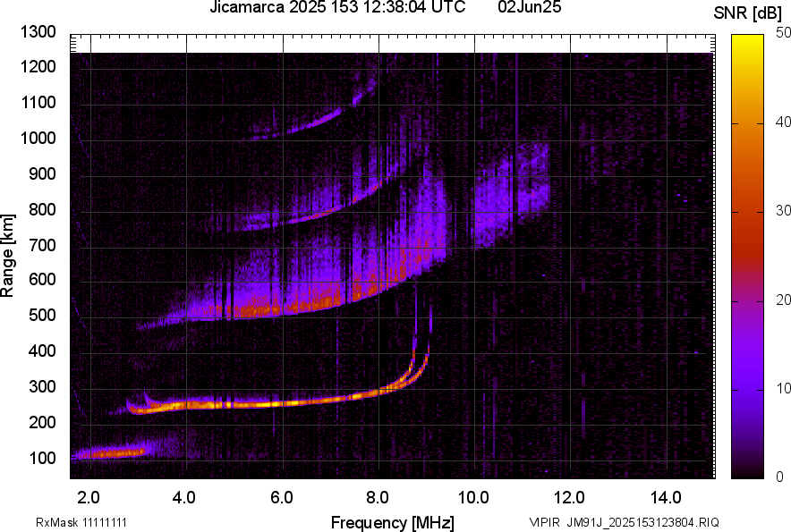Click the title text 'Jicamarca 2025 153 12:38:04 UTC'
This screenshot has height=532, width=791.
point(337,7)
